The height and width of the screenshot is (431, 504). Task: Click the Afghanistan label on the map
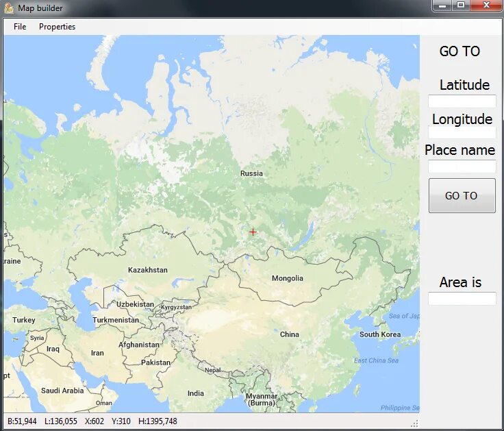point(139,345)
